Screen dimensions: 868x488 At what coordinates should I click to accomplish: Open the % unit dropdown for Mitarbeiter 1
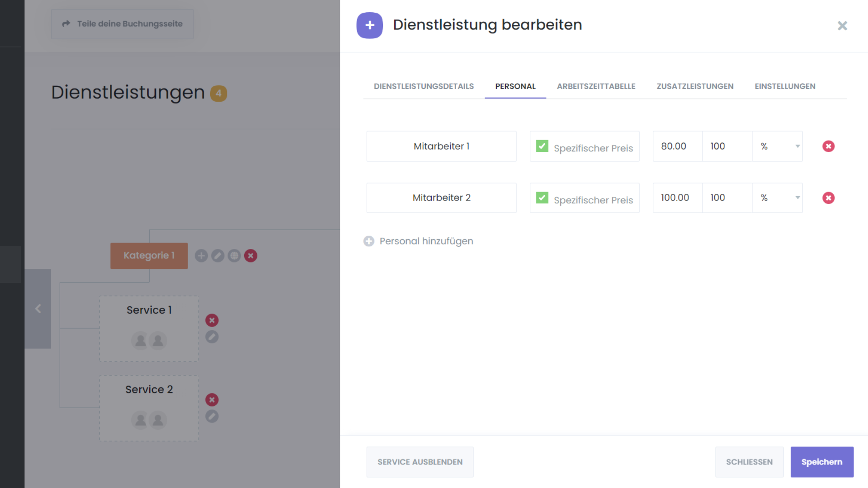(x=778, y=146)
